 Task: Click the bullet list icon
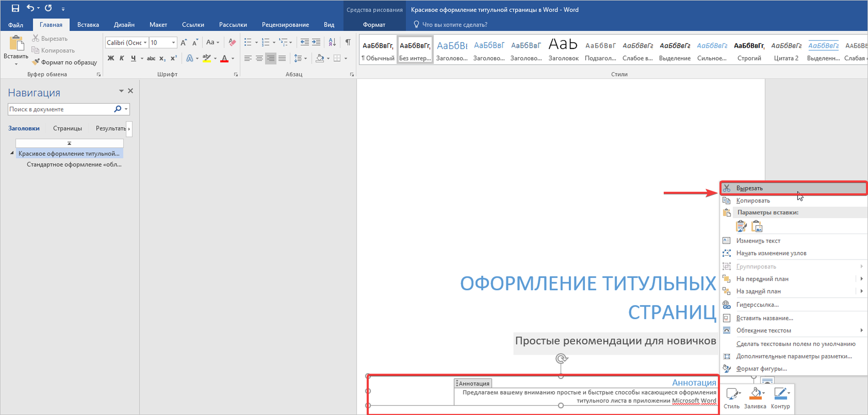coord(248,43)
